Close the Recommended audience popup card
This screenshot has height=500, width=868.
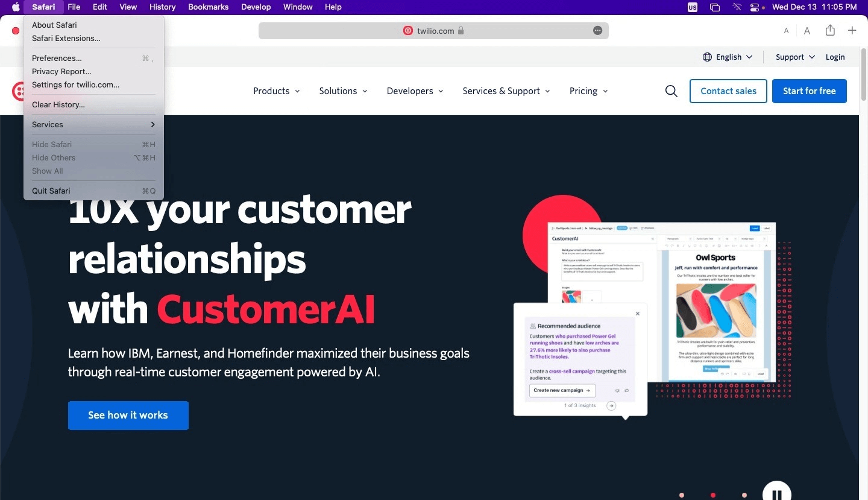pyautogui.click(x=638, y=314)
